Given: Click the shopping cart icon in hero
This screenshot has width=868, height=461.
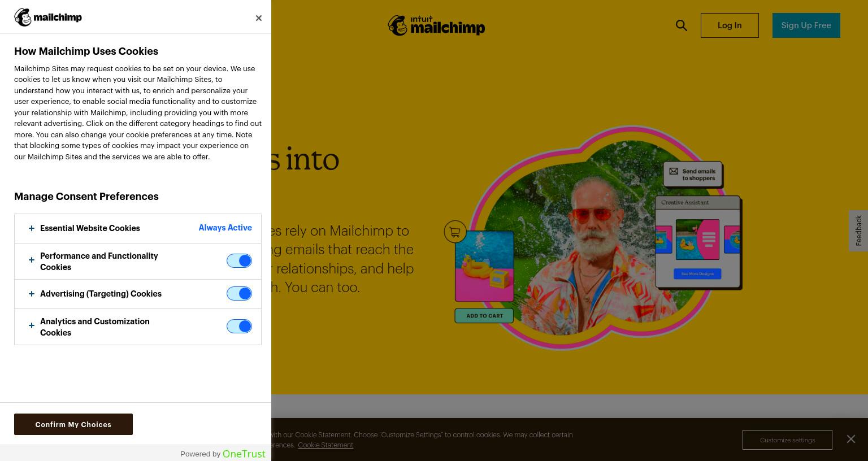Looking at the screenshot, I should click(x=455, y=232).
